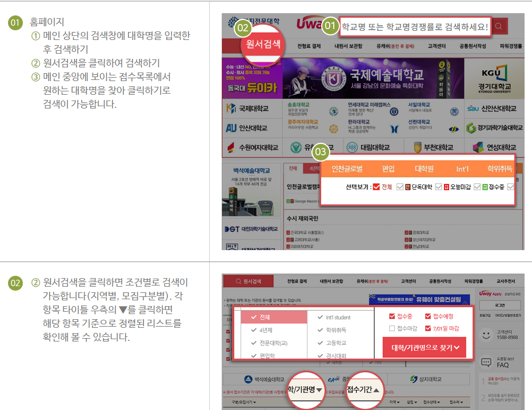Click 유캐쉬(충전 후 결제) in upper screenshot menu

(395, 46)
